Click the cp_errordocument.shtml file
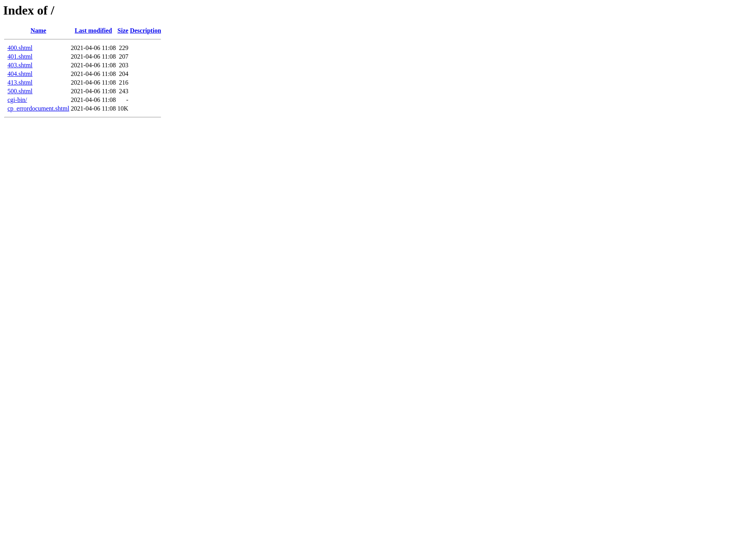The width and height of the screenshot is (756, 551). (38, 109)
